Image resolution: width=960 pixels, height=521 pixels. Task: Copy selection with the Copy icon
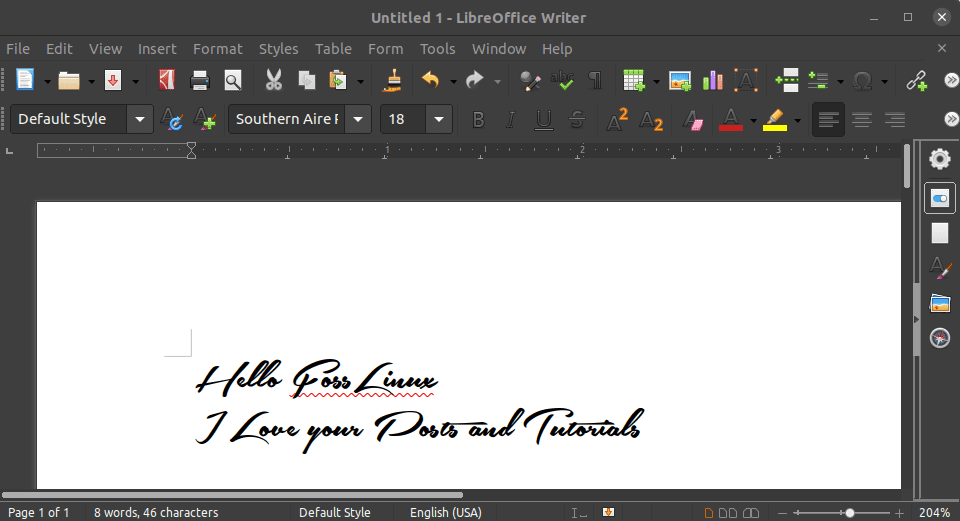[306, 80]
